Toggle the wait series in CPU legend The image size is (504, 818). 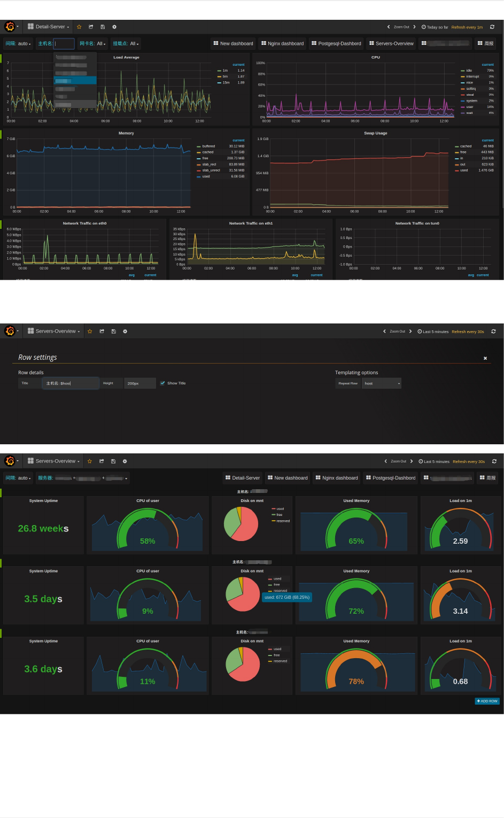pos(469,113)
